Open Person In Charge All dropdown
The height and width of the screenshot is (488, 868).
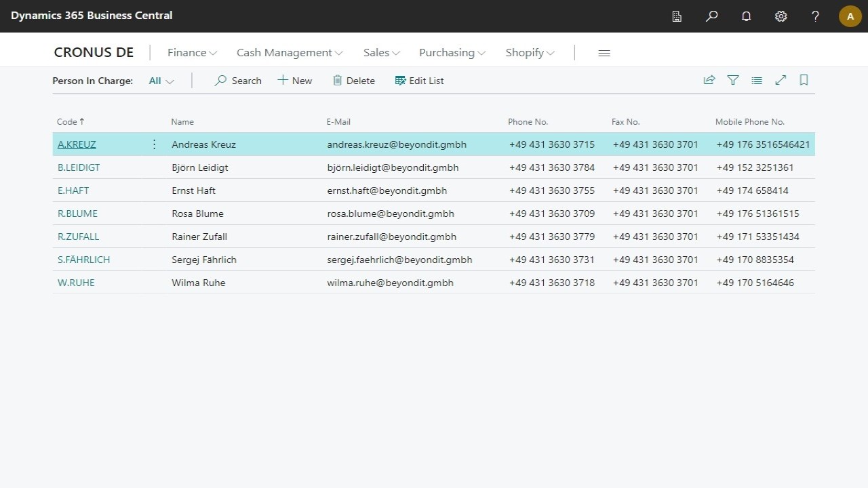161,81
